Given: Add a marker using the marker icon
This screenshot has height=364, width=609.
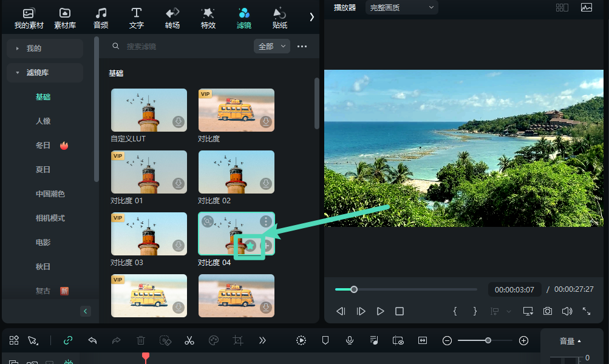Looking at the screenshot, I should [x=325, y=340].
